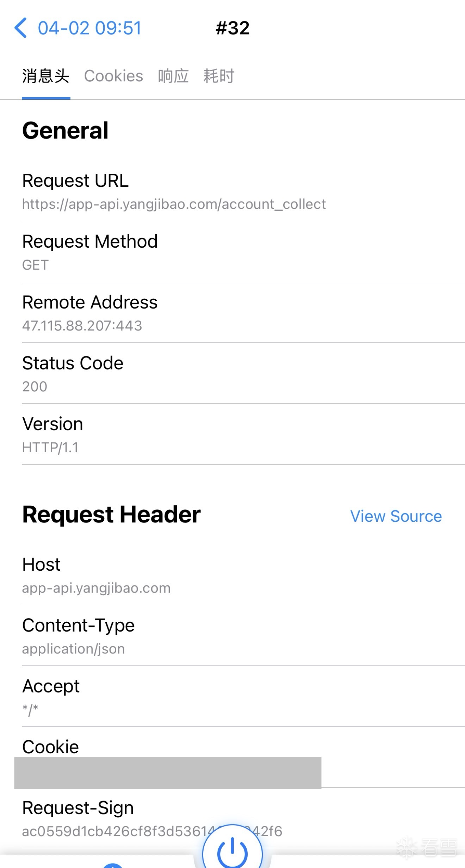Click the 200 status code value

click(35, 387)
